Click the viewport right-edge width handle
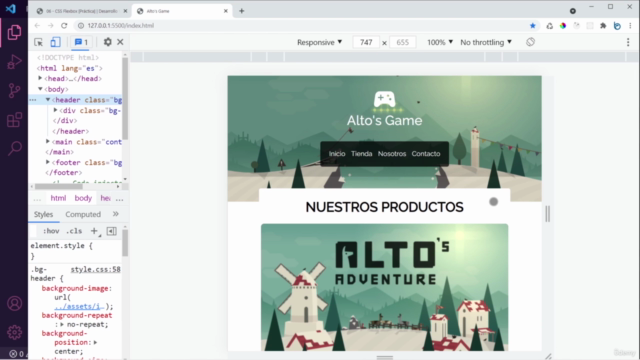640x360 pixels. tap(547, 213)
